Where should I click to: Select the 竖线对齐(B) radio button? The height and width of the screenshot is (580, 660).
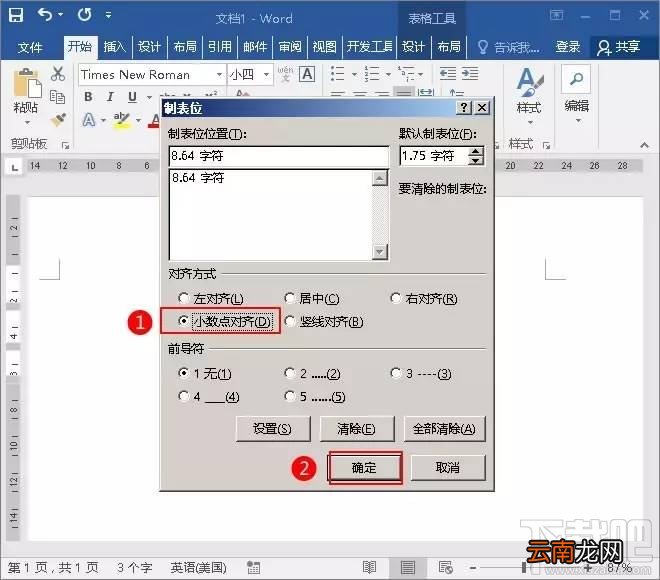290,321
